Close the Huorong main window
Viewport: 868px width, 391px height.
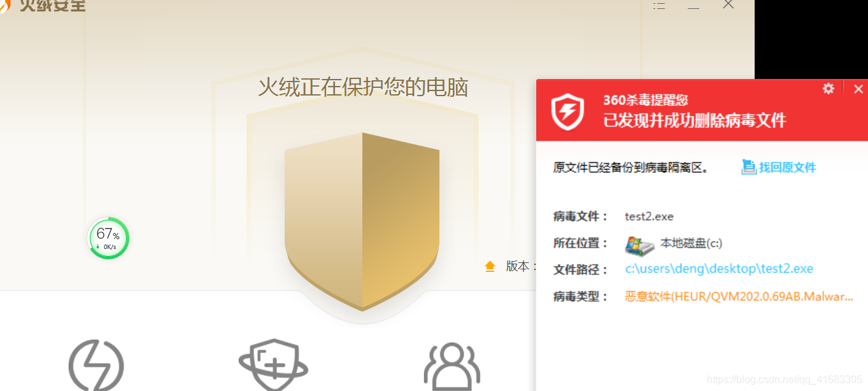[x=729, y=4]
